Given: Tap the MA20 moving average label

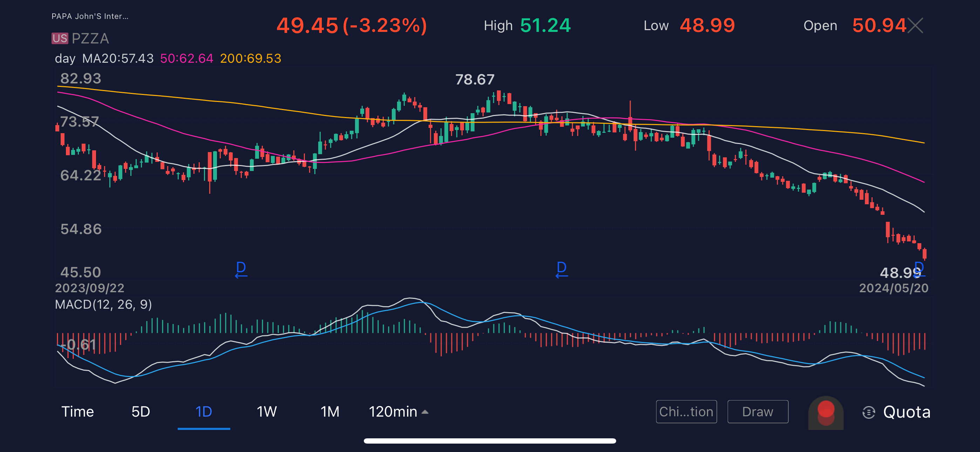Looking at the screenshot, I should (x=117, y=59).
